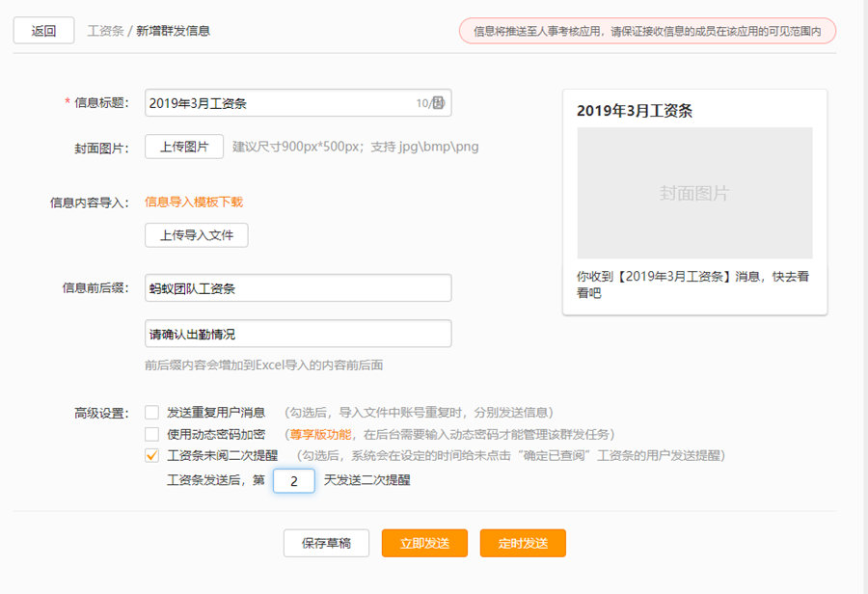This screenshot has height=594, width=868.
Task: Click 保存草稿 button
Action: (x=326, y=543)
